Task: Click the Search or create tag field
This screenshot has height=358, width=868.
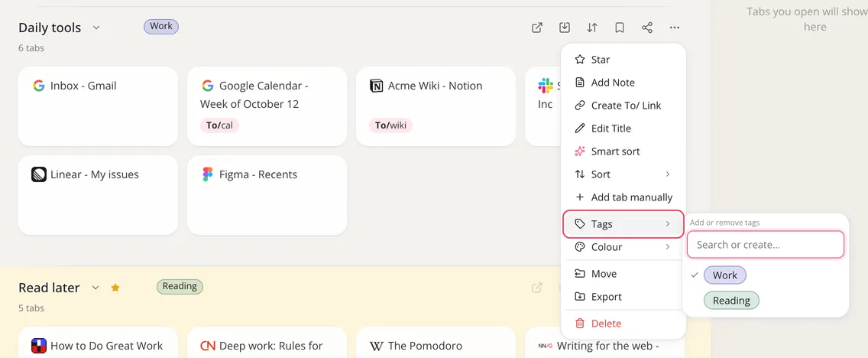Action: (766, 245)
